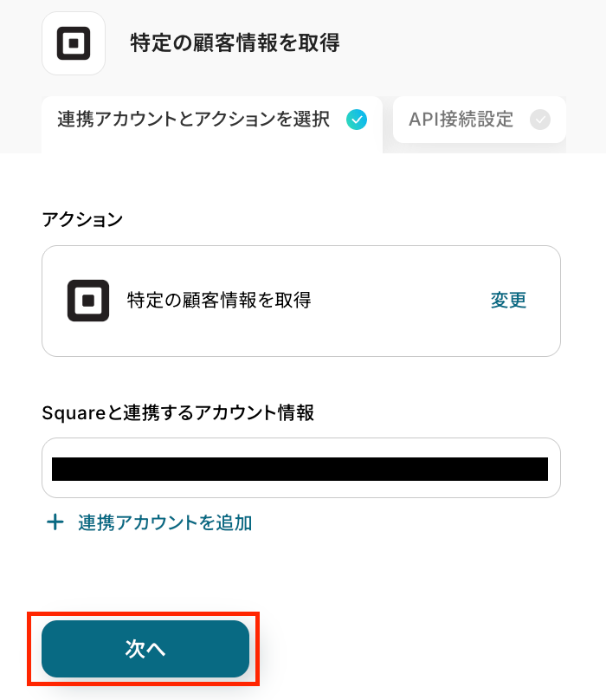Click the 連携アカウントとアクションを選択 tab label text
Image resolution: width=606 pixels, height=700 pixels.
[x=194, y=120]
